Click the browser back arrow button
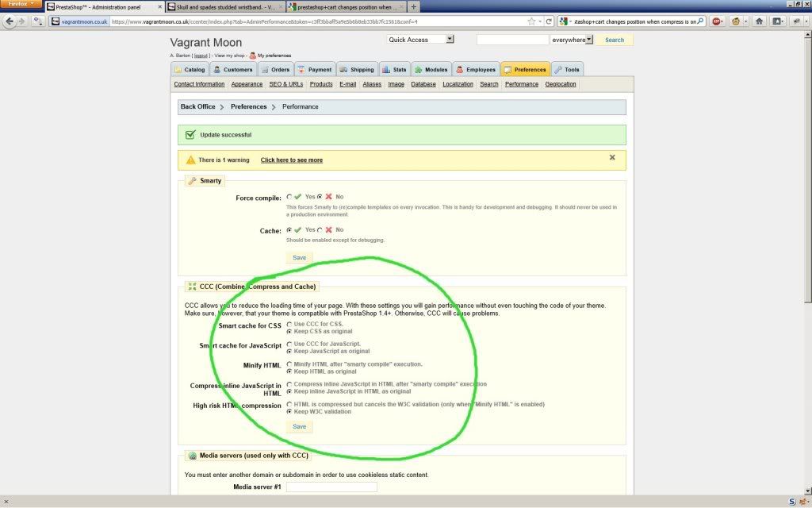The height and width of the screenshot is (508, 812). tap(10, 21)
